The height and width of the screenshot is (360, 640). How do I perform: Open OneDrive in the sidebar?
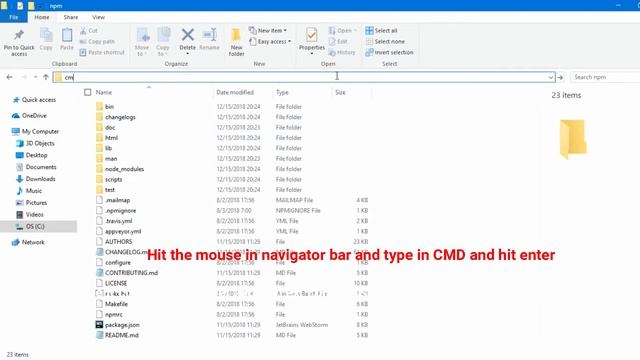click(29, 116)
